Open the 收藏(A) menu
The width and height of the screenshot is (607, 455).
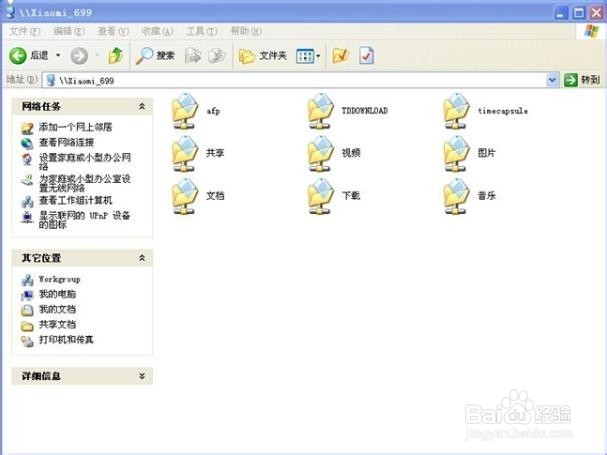pyautogui.click(x=157, y=31)
